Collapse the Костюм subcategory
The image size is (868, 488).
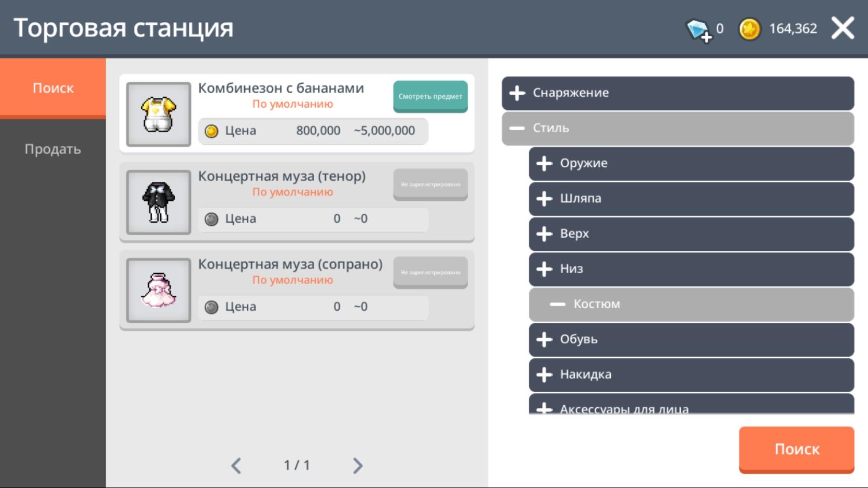[x=691, y=305]
